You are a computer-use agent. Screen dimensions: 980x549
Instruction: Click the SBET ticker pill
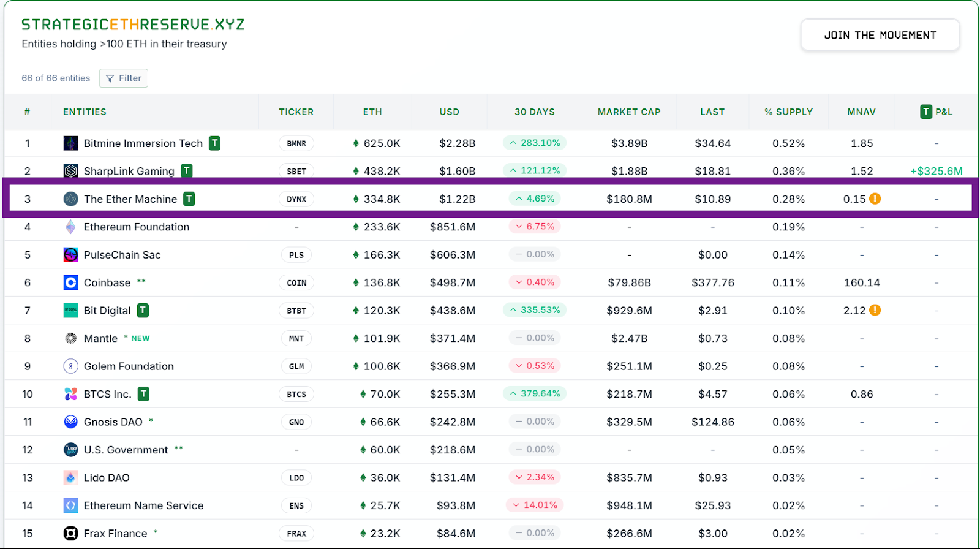pos(296,172)
